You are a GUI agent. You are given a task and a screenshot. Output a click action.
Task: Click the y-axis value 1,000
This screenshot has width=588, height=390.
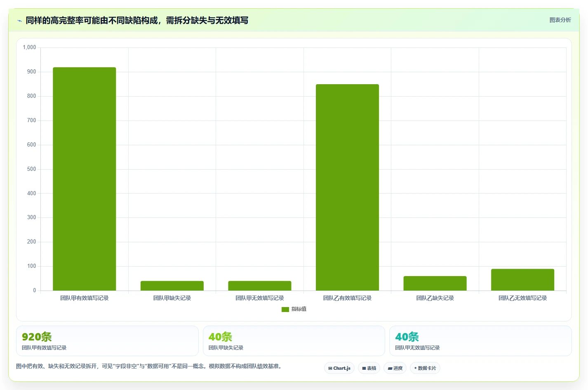coord(29,47)
